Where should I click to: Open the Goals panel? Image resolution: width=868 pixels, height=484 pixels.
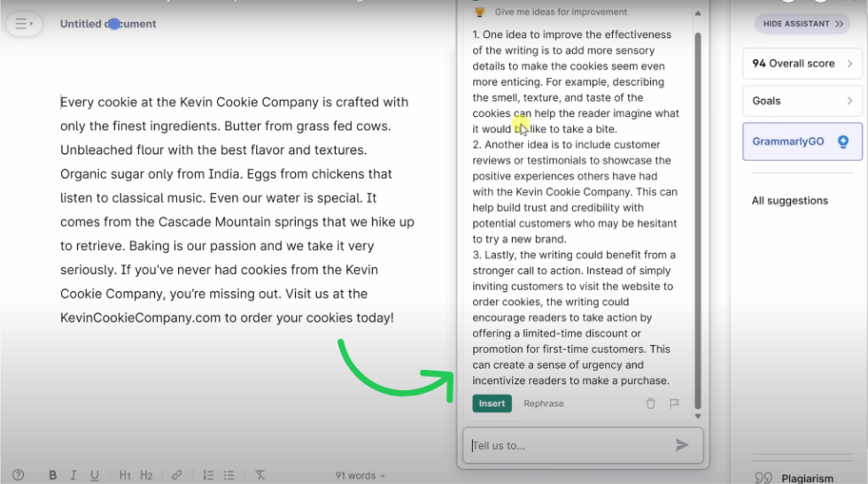coord(802,101)
